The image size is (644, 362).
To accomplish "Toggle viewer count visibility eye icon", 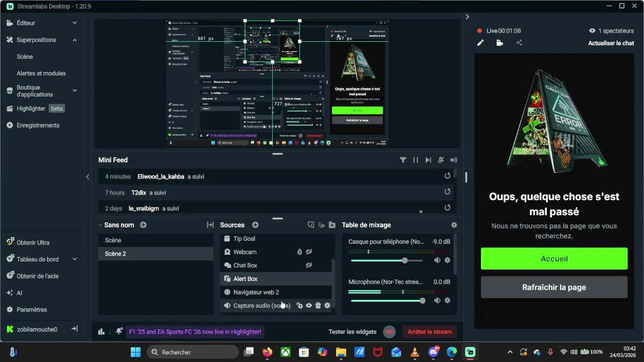I will pyautogui.click(x=592, y=31).
